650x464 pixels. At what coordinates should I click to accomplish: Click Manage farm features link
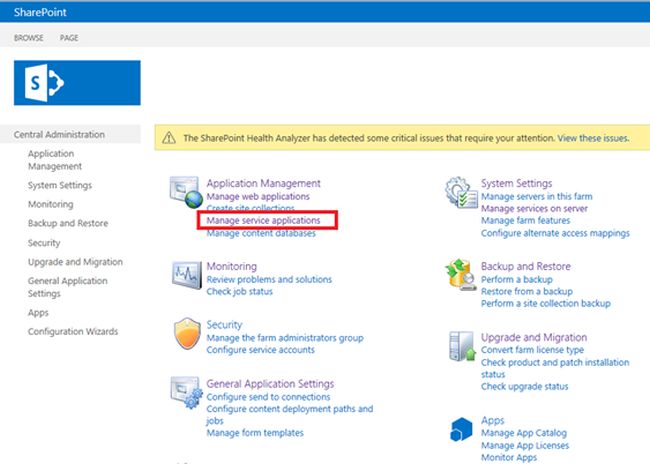click(525, 220)
